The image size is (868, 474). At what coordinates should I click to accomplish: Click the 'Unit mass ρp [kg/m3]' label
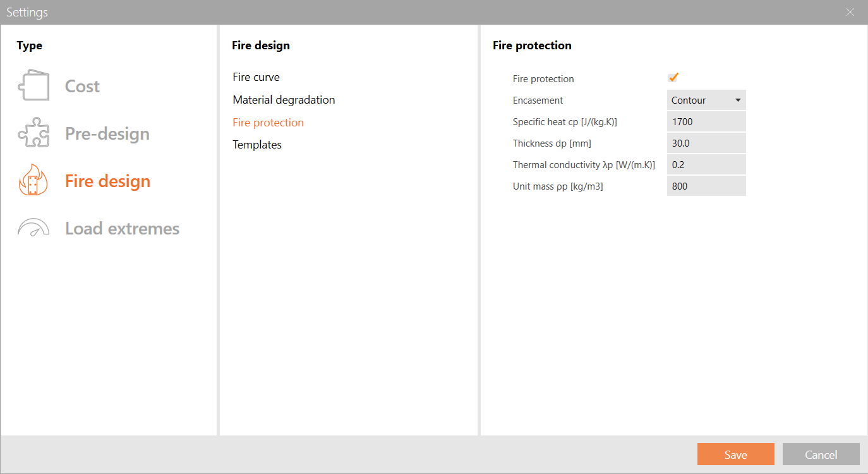pos(558,186)
